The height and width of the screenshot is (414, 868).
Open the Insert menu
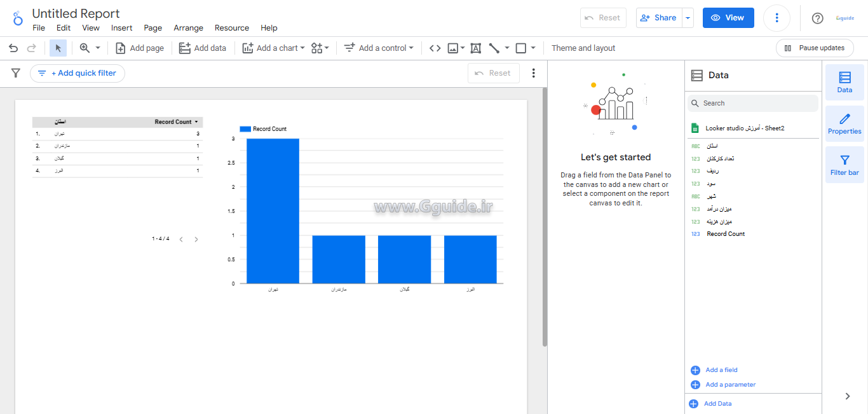pyautogui.click(x=121, y=28)
